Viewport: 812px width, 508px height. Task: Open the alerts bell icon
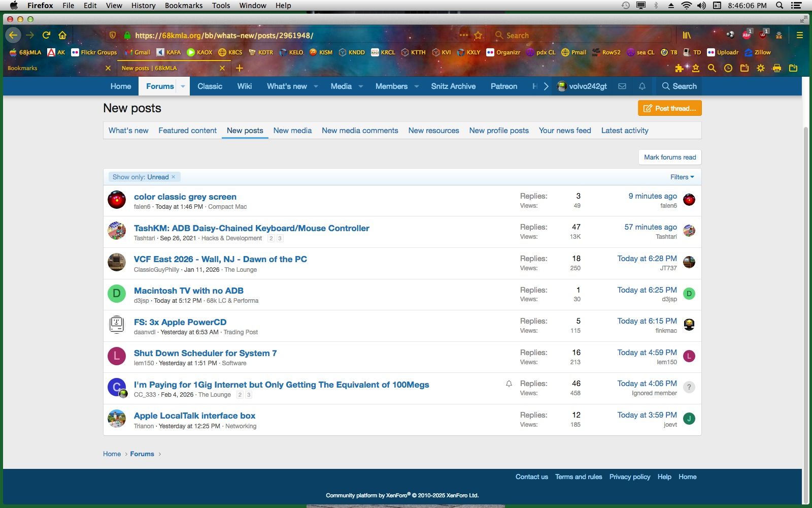click(641, 86)
